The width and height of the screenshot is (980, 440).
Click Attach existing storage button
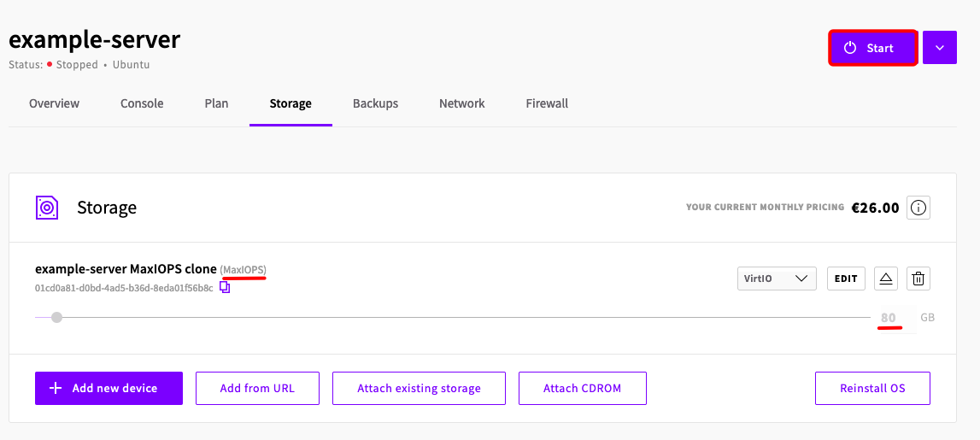pyautogui.click(x=419, y=388)
